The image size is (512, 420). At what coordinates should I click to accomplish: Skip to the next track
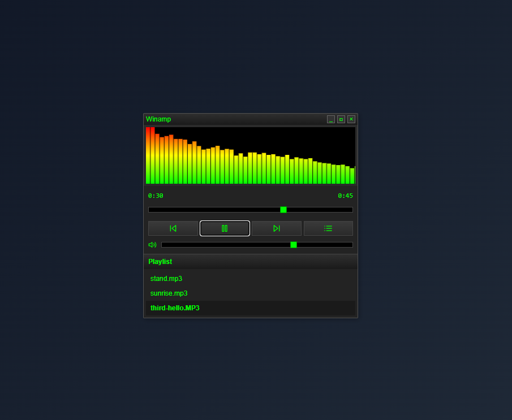[277, 228]
